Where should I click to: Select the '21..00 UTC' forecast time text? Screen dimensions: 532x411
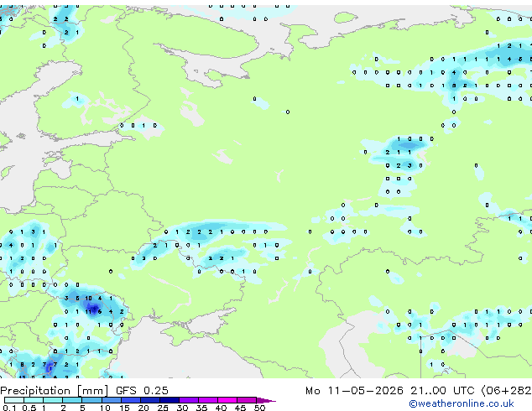click(442, 391)
